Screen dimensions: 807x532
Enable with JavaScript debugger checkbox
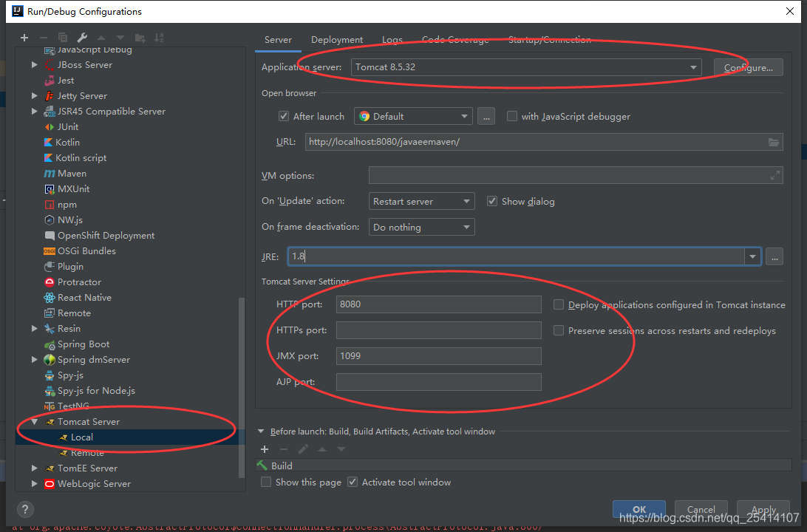tap(511, 116)
